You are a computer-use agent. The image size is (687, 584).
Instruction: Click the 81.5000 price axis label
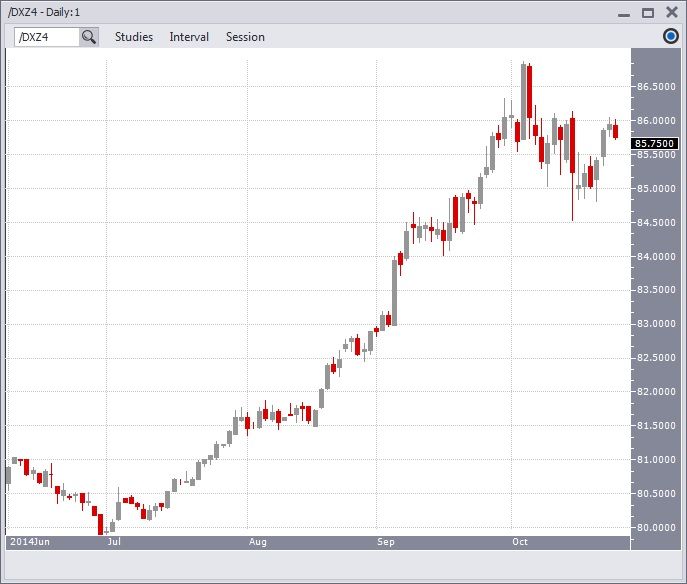tap(656, 426)
